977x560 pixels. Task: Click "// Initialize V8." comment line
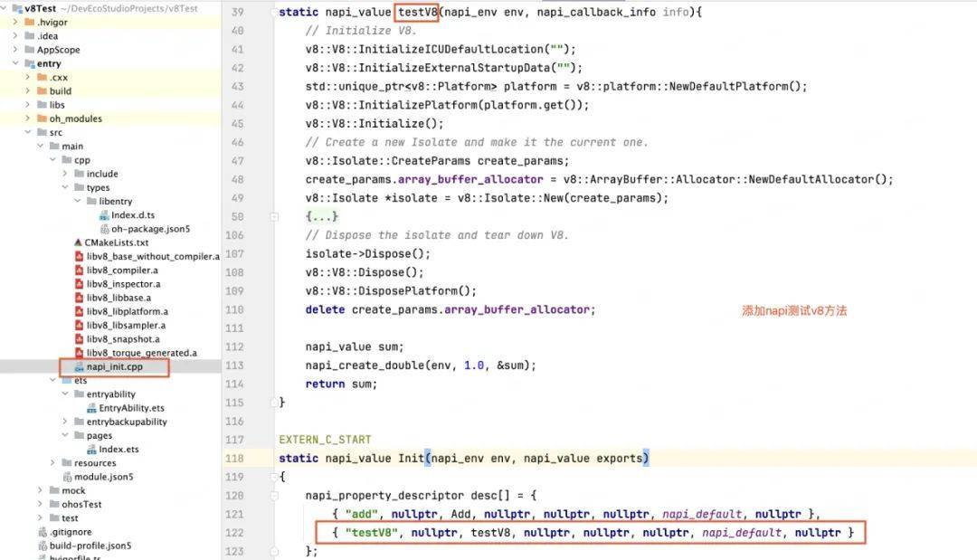361,31
